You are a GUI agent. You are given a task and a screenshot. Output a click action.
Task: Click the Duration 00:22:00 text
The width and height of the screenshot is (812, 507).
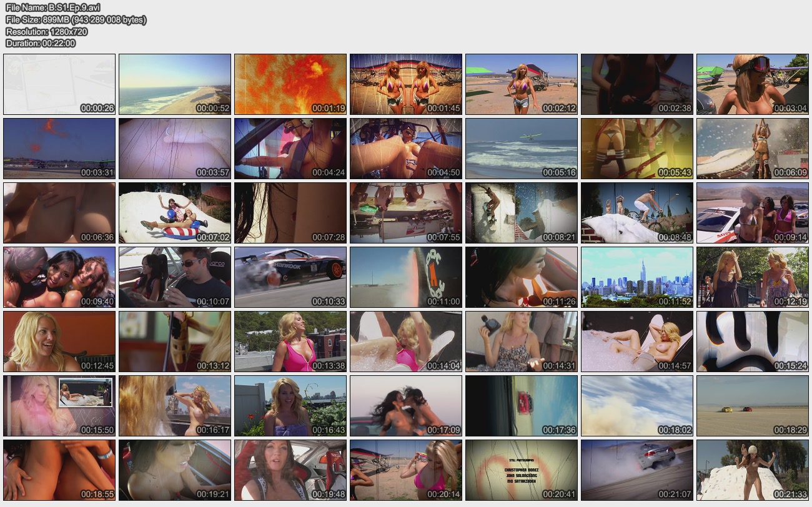click(41, 44)
